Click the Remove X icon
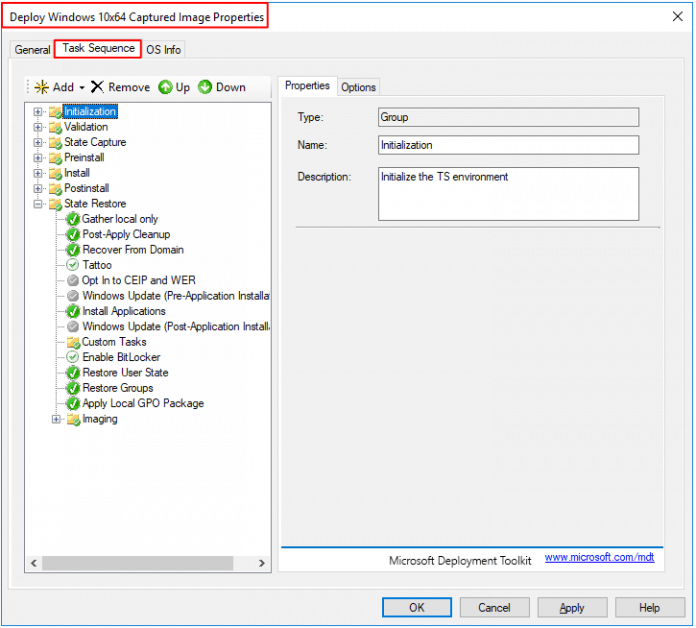This screenshot has width=696, height=628. [x=97, y=87]
